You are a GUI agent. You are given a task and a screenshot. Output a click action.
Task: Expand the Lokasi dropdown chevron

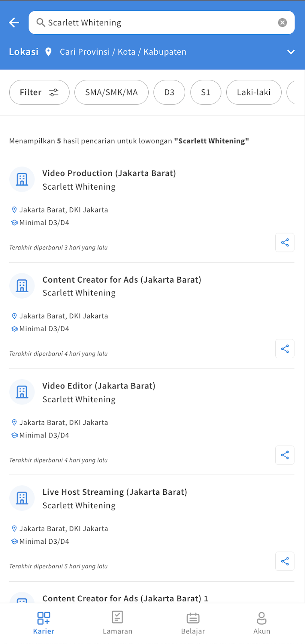click(x=291, y=52)
